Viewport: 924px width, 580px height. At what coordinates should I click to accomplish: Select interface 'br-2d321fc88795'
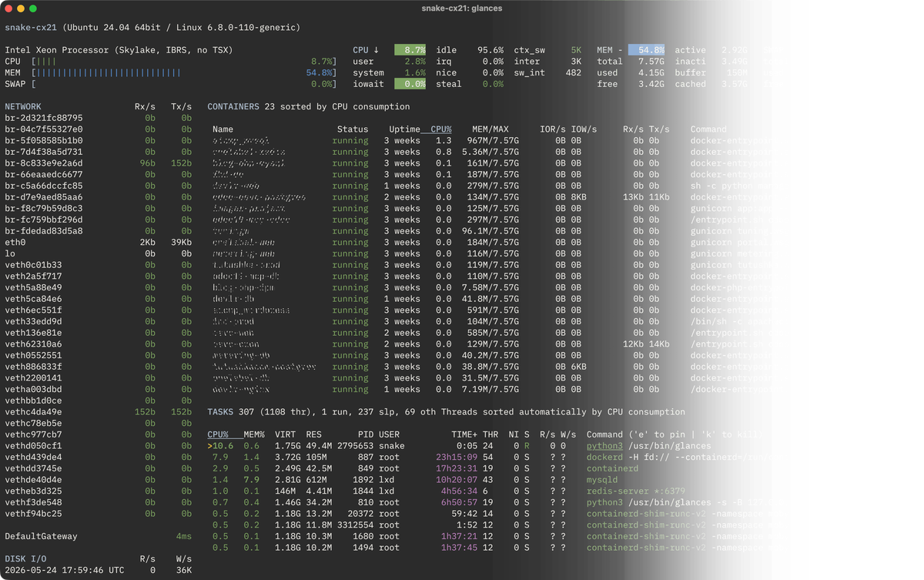44,118
